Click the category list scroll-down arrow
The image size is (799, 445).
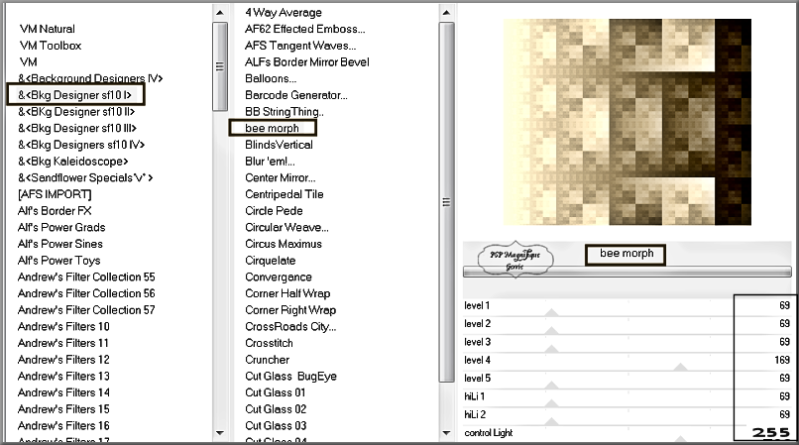[220, 433]
